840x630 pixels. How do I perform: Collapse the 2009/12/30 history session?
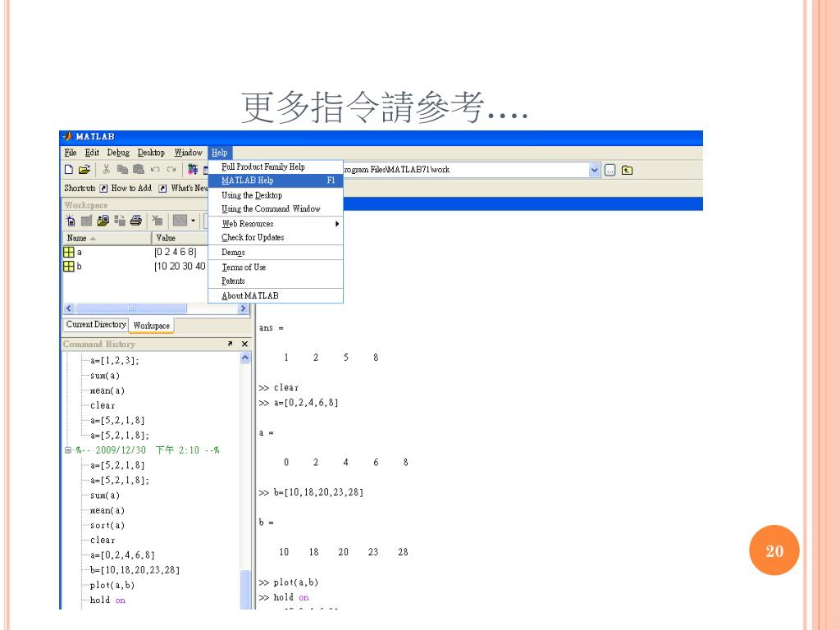68,450
